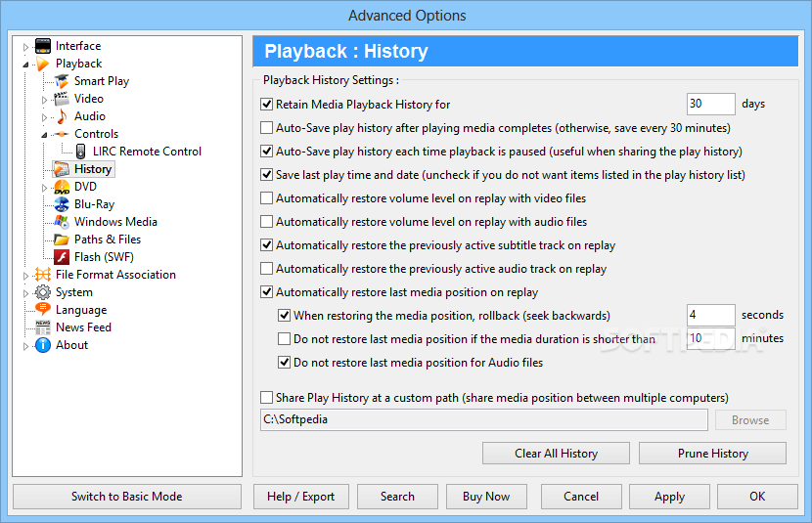
Task: Confirm with the OK button
Action: pos(757,497)
